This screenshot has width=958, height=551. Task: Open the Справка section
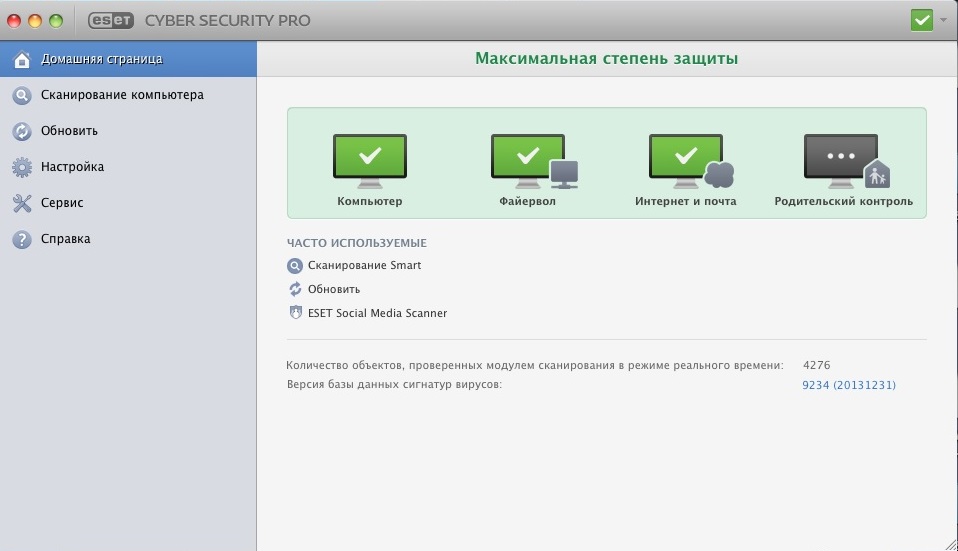click(x=128, y=239)
